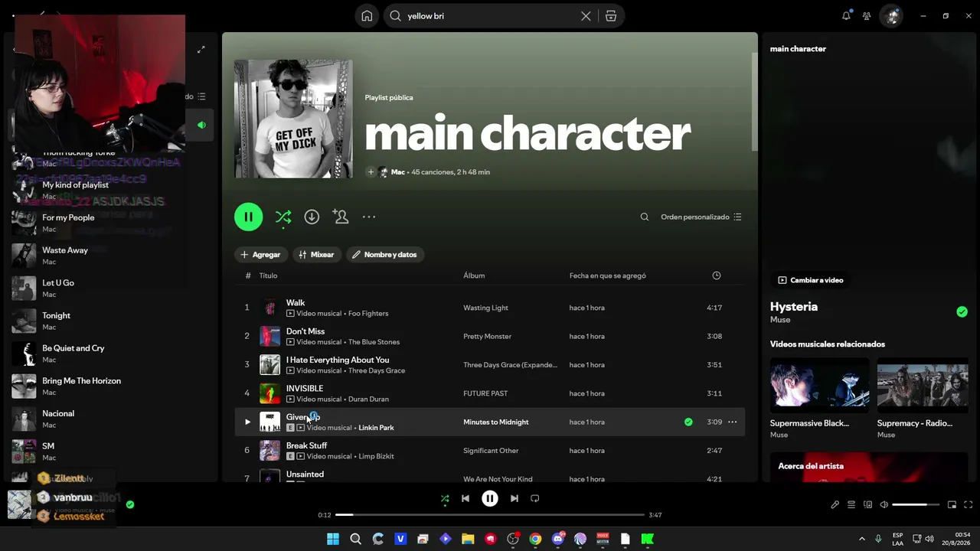Open the Foo Fighters artist link
The height and width of the screenshot is (551, 980).
coord(368,314)
